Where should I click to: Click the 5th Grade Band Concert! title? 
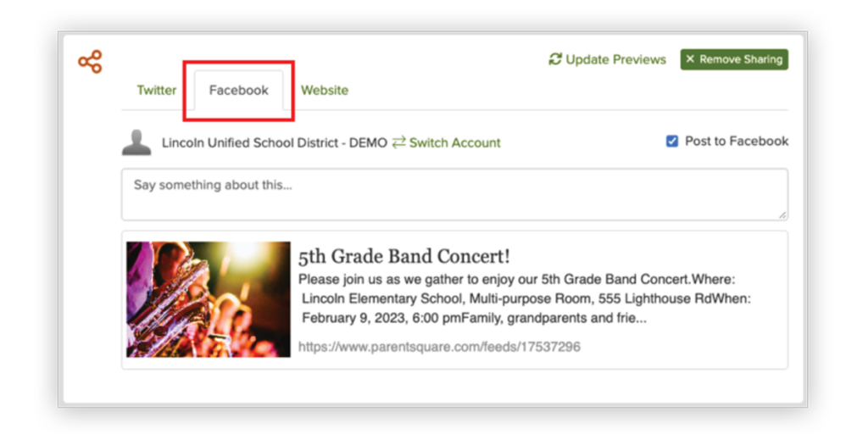coord(404,256)
